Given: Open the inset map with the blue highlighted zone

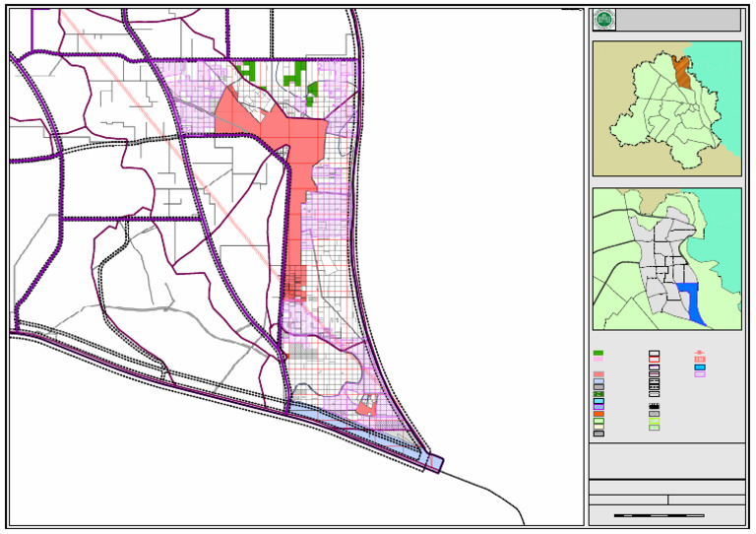Looking at the screenshot, I should click(x=667, y=259).
